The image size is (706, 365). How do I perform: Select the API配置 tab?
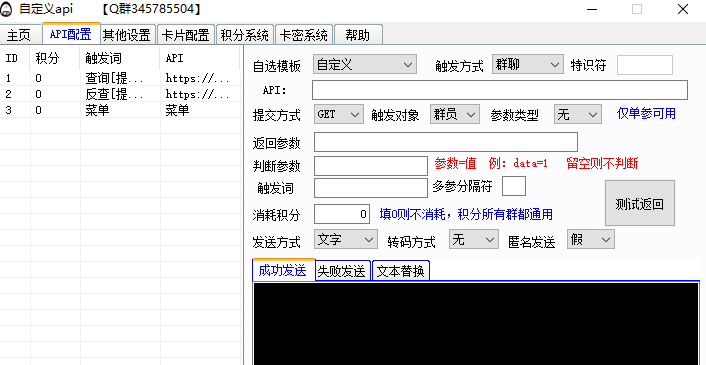71,34
